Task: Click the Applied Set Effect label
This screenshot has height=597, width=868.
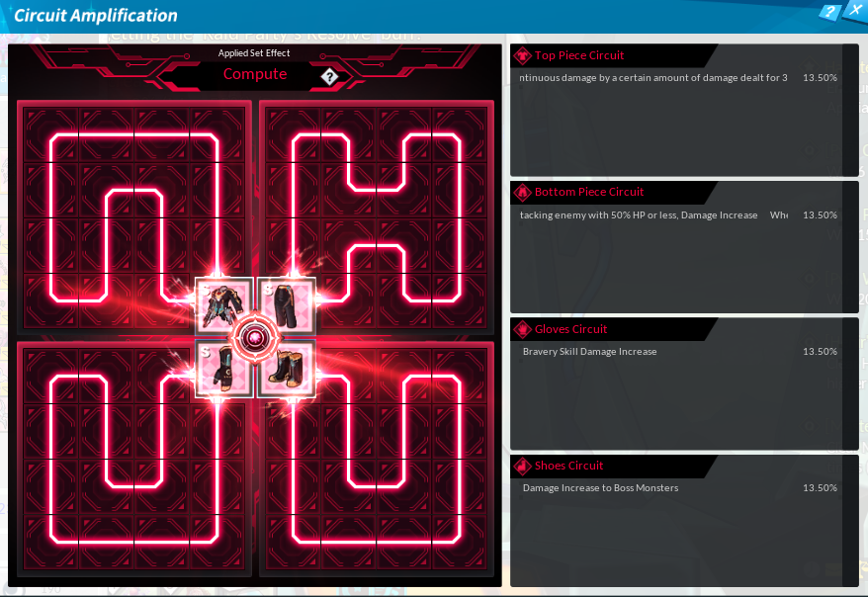Action: click(254, 53)
